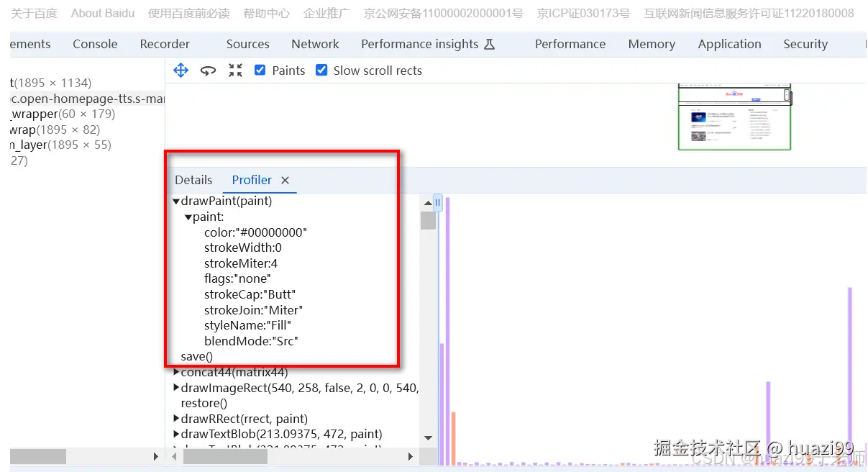
Task: Select the Profiler tab
Action: point(252,180)
